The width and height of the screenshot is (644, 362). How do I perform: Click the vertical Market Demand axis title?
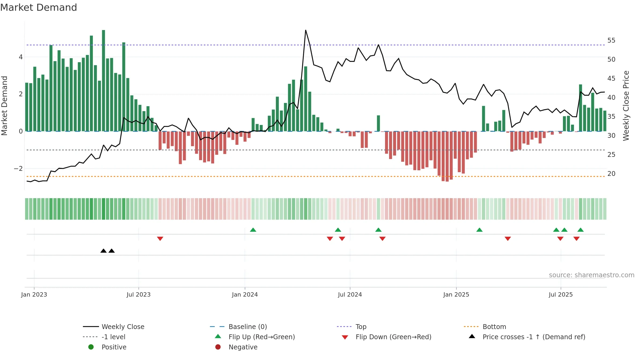[x=4, y=106]
